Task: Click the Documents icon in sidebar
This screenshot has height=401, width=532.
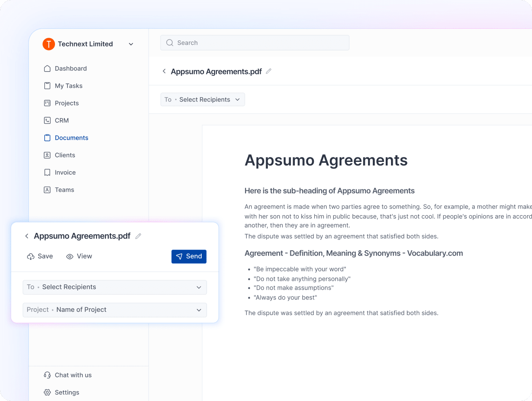Action: [x=47, y=138]
